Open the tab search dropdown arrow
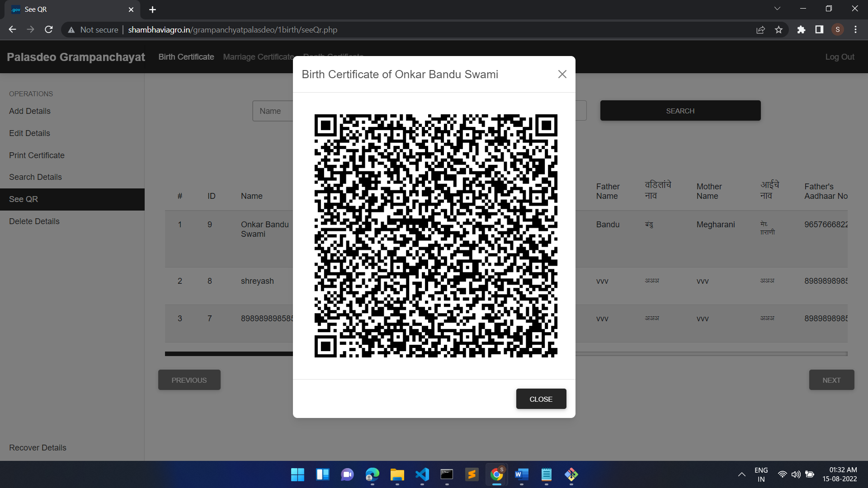 tap(777, 8)
